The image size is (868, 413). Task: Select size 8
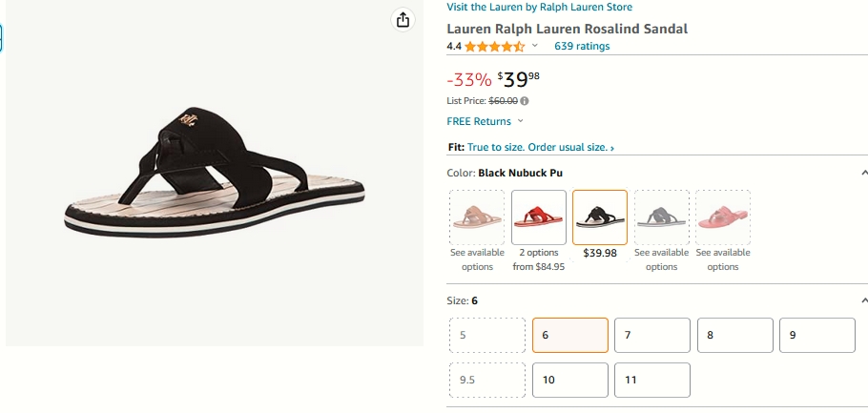tap(735, 335)
